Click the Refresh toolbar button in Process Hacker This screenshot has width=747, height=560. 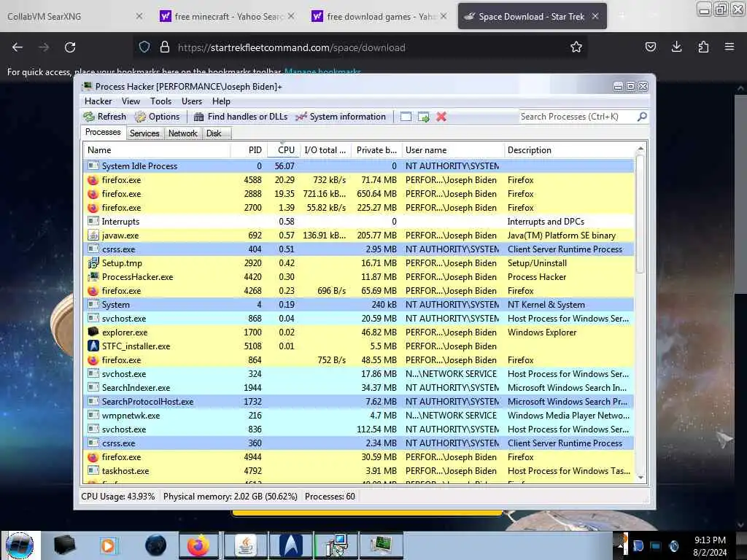click(105, 117)
